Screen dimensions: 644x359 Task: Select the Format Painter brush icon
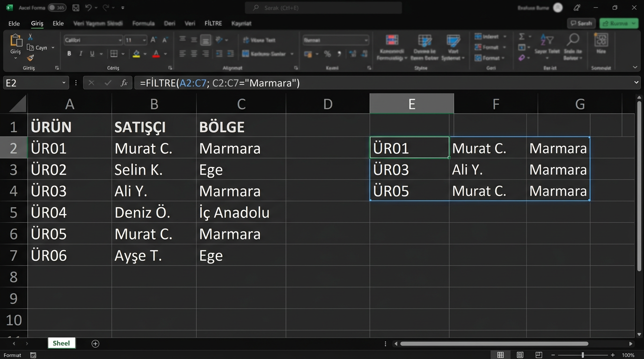click(x=30, y=58)
